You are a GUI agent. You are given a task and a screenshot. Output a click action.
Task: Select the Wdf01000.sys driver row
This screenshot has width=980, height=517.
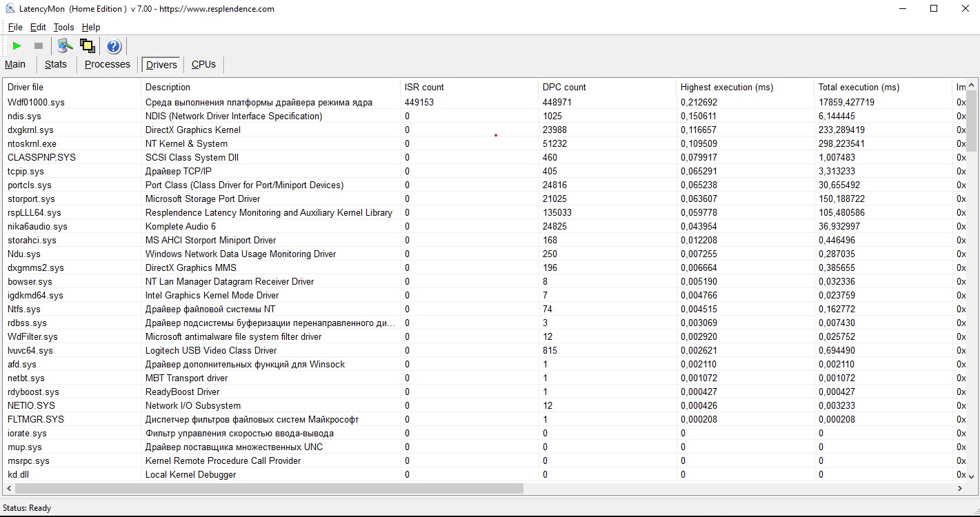click(485, 102)
